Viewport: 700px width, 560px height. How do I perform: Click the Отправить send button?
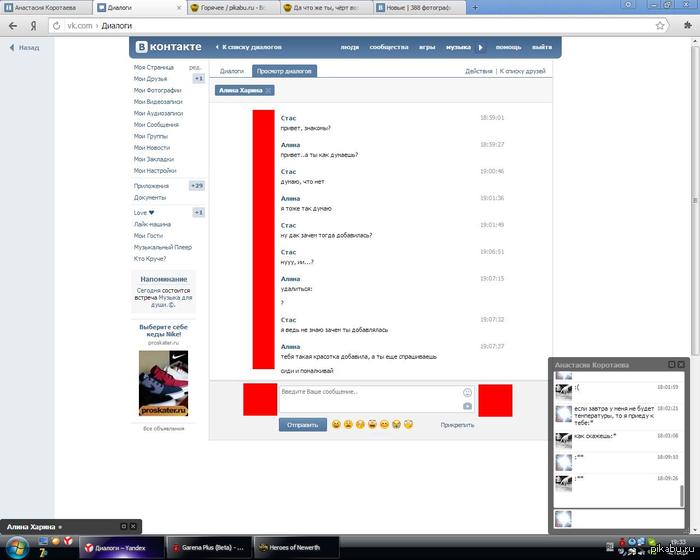click(302, 425)
